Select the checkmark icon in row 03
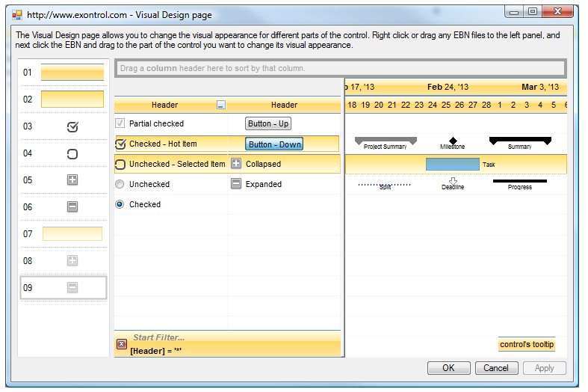Viewport: 588px width, 392px height. pyautogui.click(x=72, y=127)
